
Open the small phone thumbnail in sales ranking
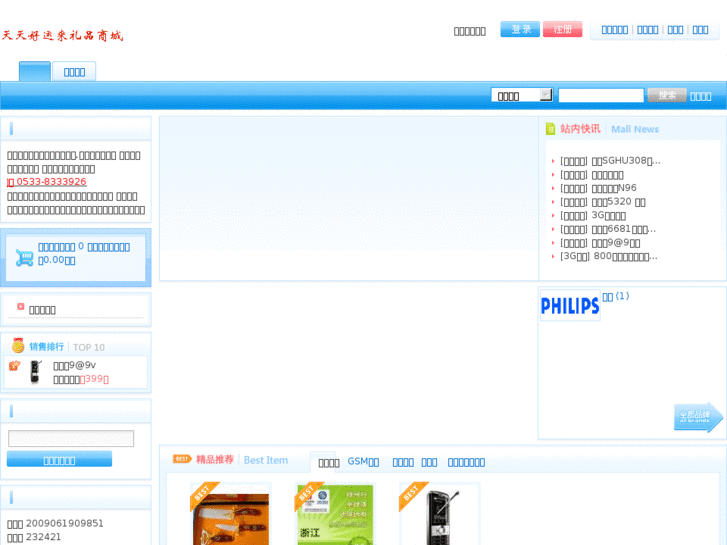point(35,372)
